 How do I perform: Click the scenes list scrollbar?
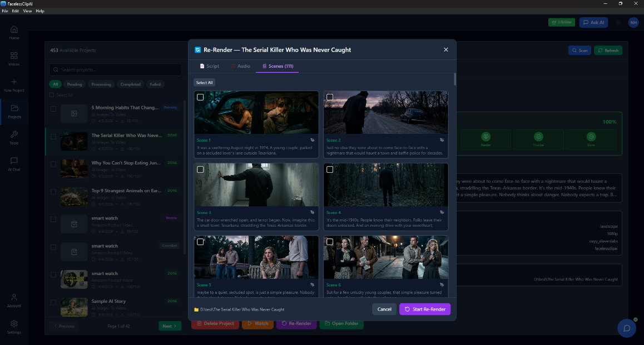pyautogui.click(x=455, y=79)
